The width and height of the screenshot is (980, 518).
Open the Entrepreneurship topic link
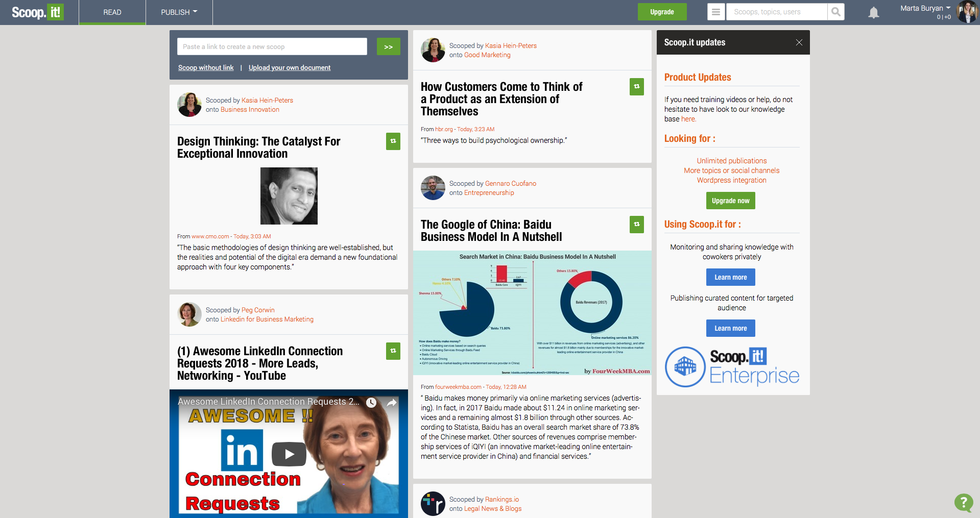489,192
